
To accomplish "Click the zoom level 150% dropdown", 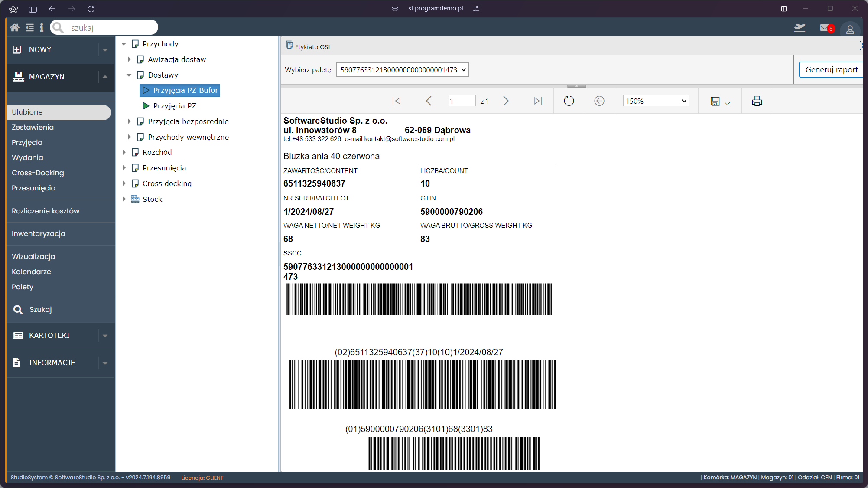I will pos(655,100).
